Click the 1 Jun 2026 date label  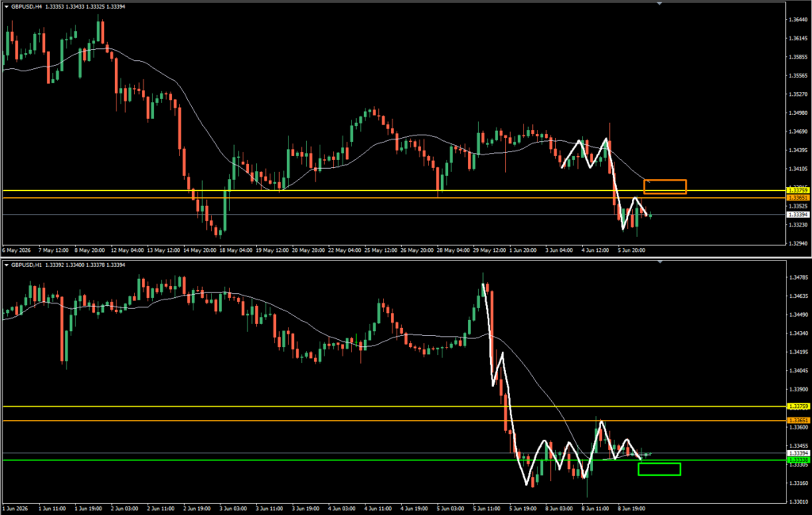point(16,509)
